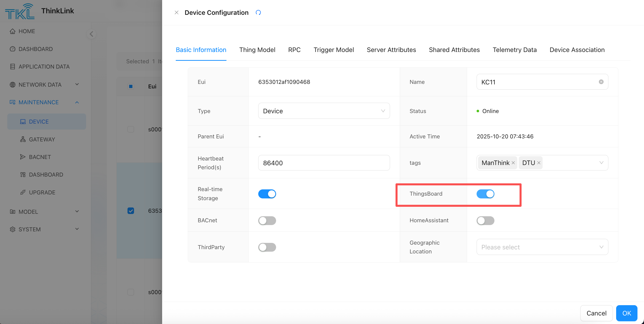Remove the ManThink tag

(513, 163)
